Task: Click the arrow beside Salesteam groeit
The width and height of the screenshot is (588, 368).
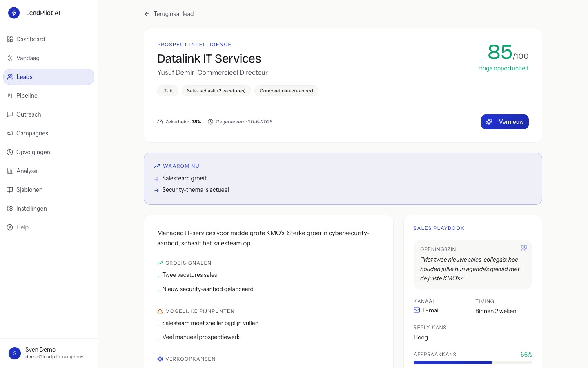Action: (156, 179)
